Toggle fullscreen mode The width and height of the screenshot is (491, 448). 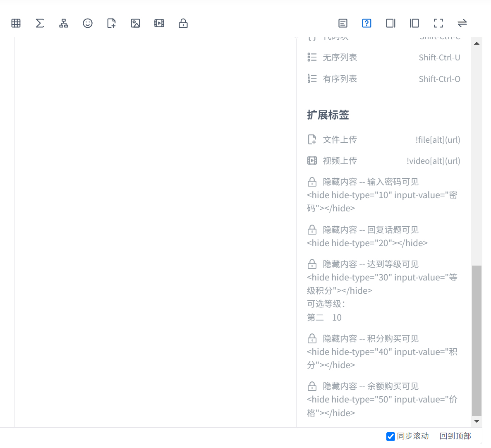(x=438, y=23)
